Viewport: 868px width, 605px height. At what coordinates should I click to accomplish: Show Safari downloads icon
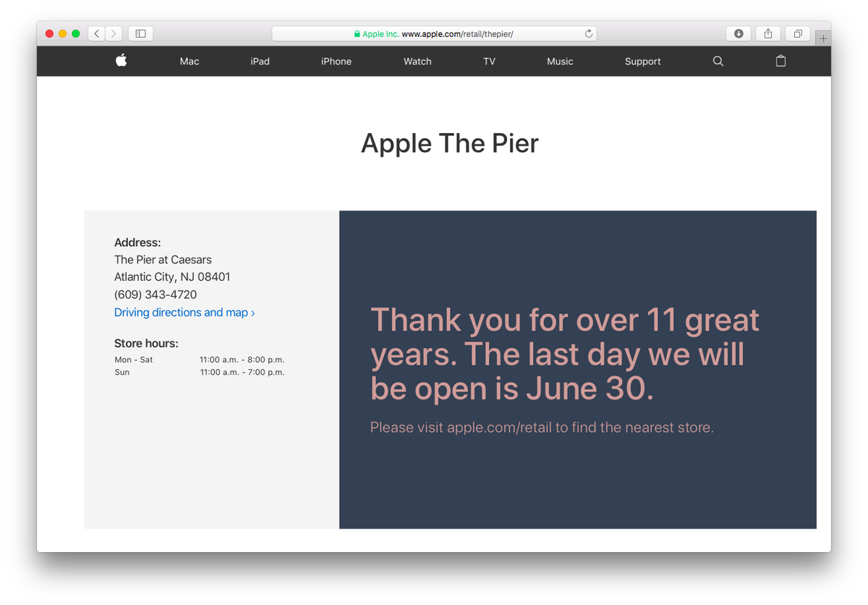click(739, 33)
